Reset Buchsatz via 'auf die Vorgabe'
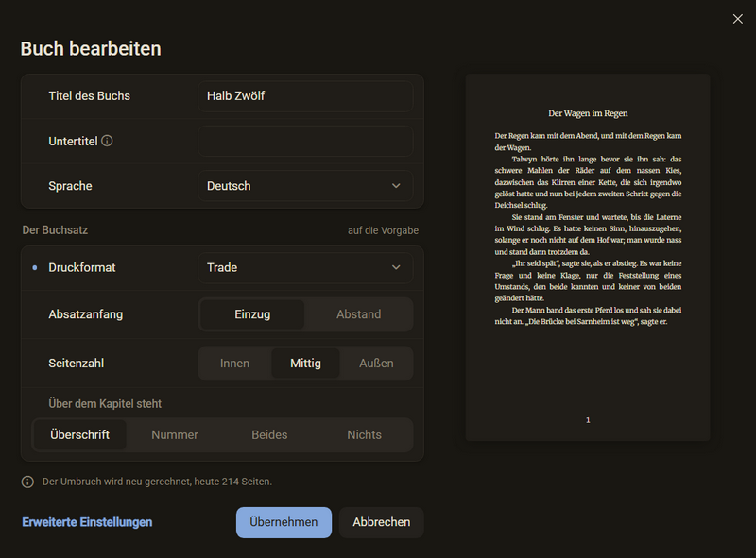 [x=384, y=230]
